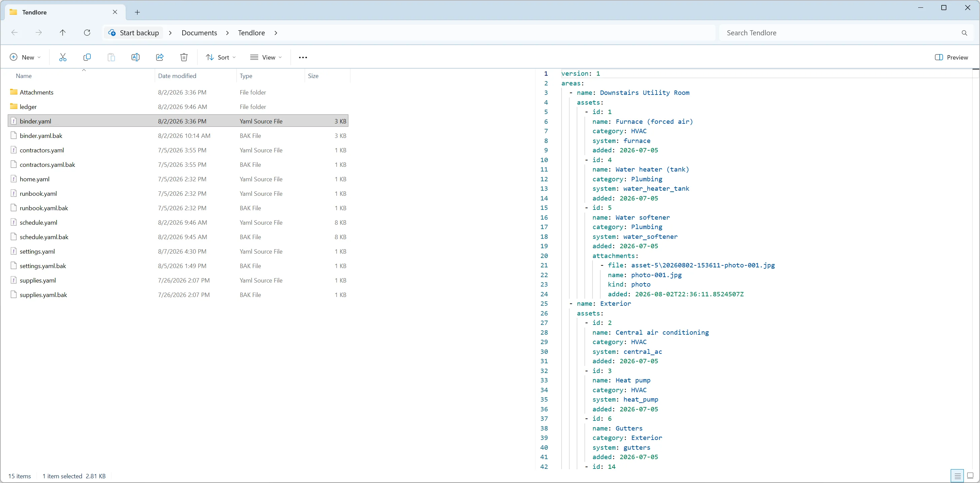
Task: Select the home.yaml file
Action: click(x=178, y=179)
